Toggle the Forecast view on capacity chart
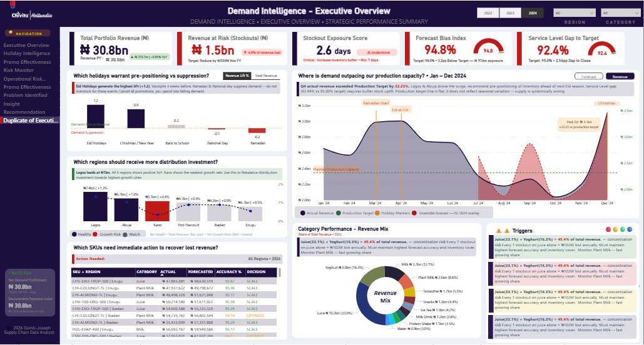644x345 pixels. (588, 77)
